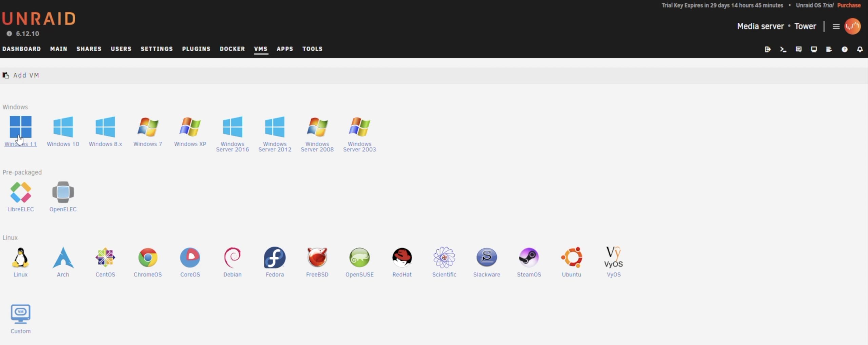Open the notifications bell icon
The image size is (868, 345).
[860, 49]
